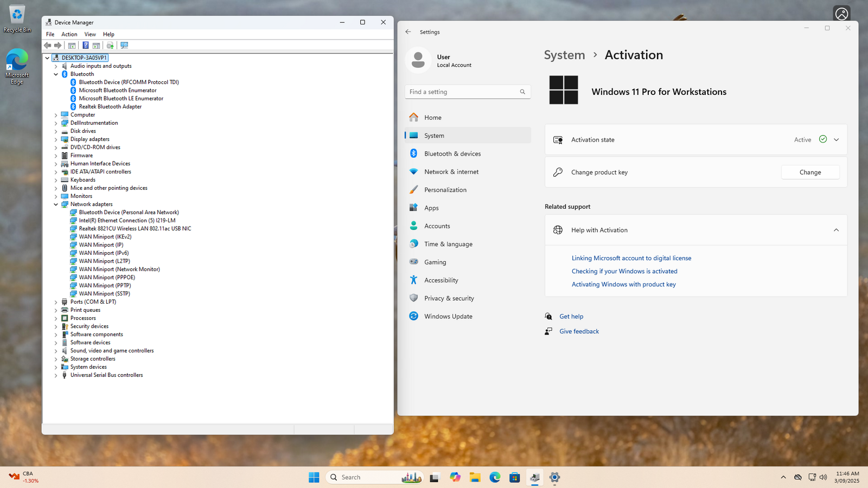Click the network status tray icon
The image size is (868, 488).
click(812, 477)
